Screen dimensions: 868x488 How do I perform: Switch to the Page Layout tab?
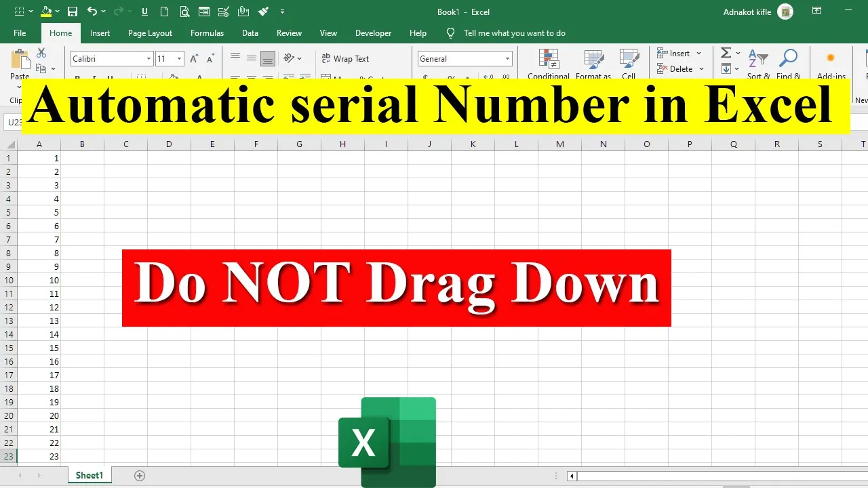150,33
